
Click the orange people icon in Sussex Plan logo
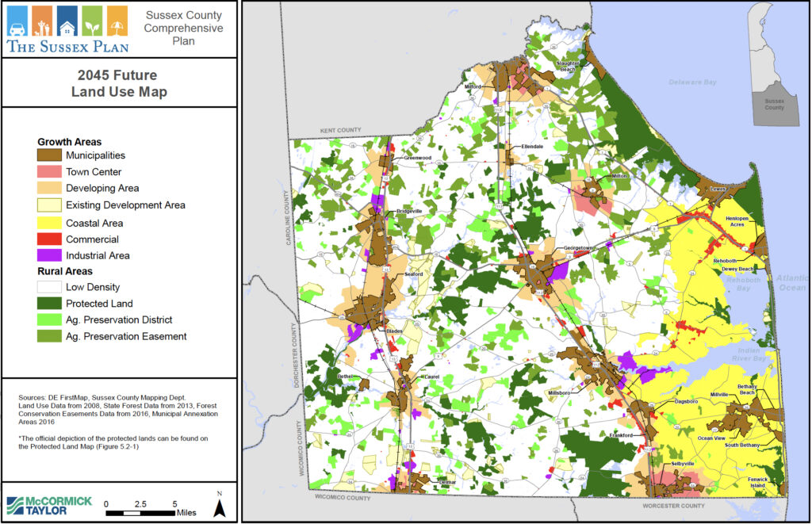click(x=42, y=21)
